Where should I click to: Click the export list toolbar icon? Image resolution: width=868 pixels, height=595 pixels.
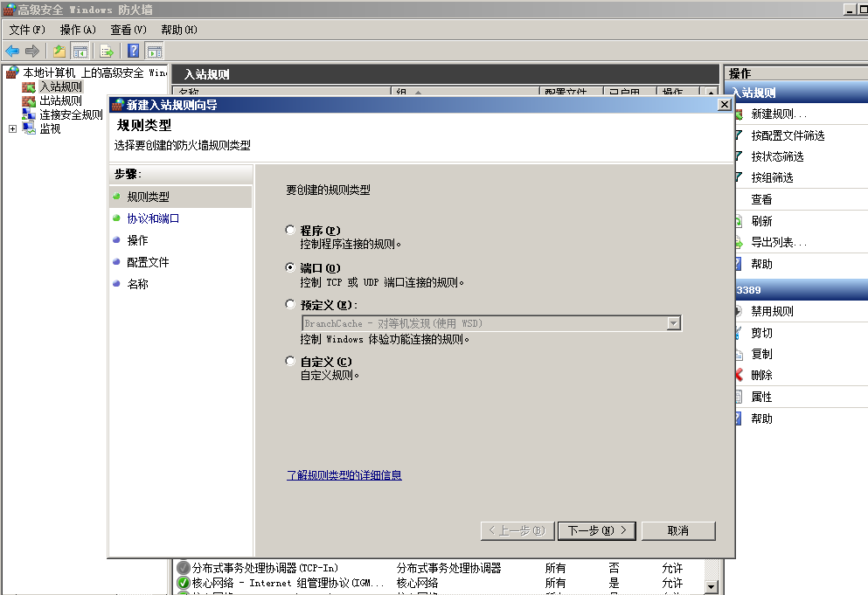[x=105, y=51]
